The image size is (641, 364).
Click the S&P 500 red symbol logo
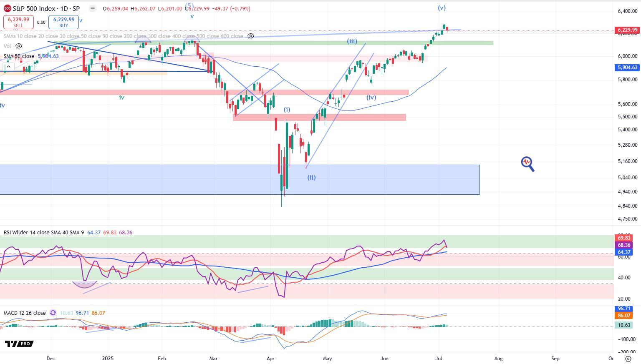[x=8, y=8]
